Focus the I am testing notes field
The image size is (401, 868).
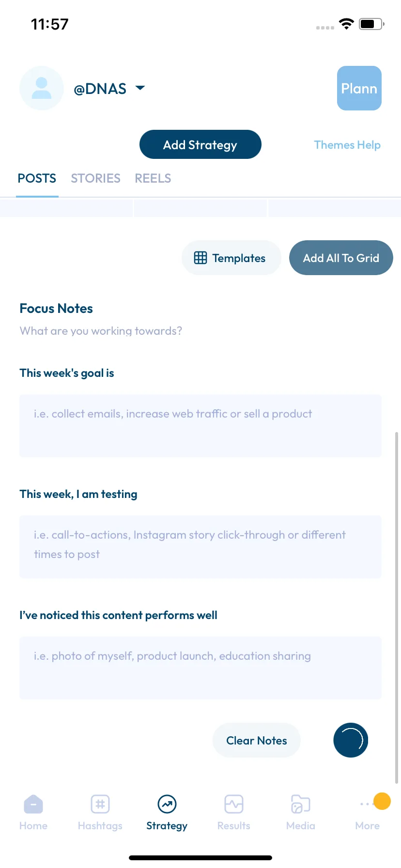click(x=200, y=547)
